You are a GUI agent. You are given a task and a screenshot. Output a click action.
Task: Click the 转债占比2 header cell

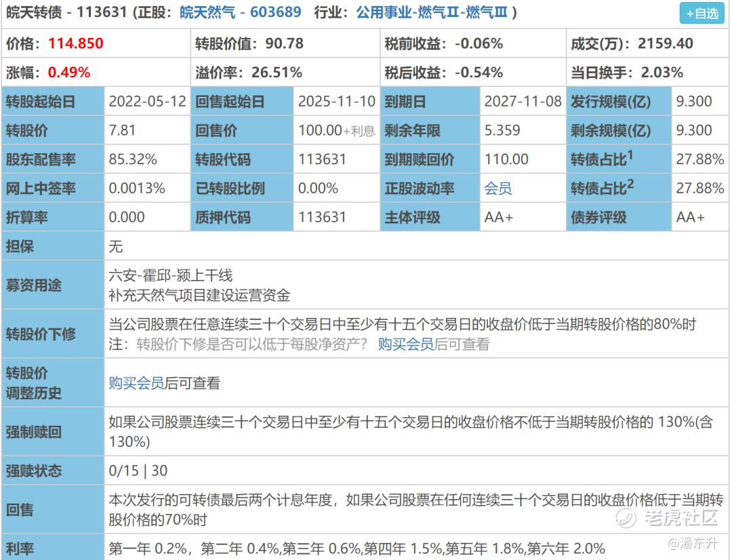coord(619,188)
